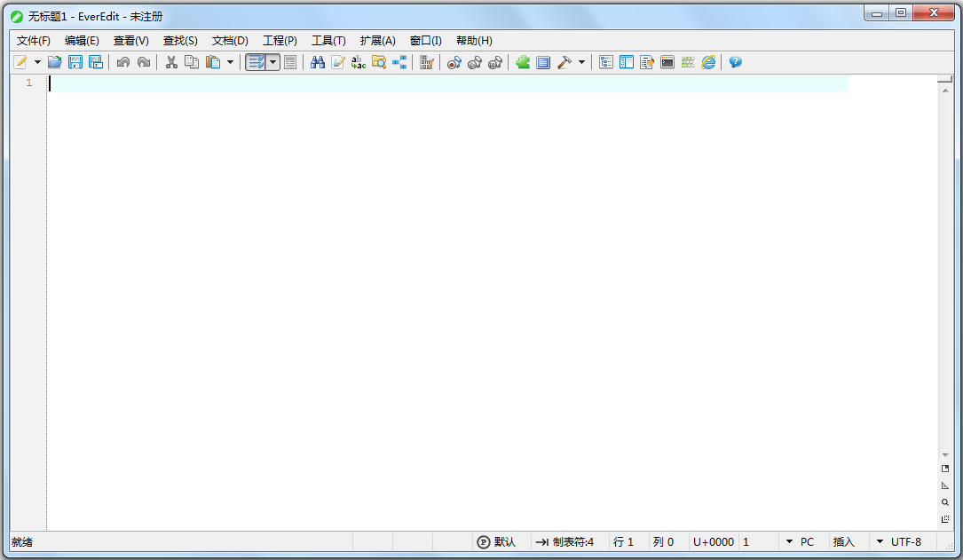The image size is (963, 560).
Task: Click the column edit pencil-grid icon
Action: point(427,62)
